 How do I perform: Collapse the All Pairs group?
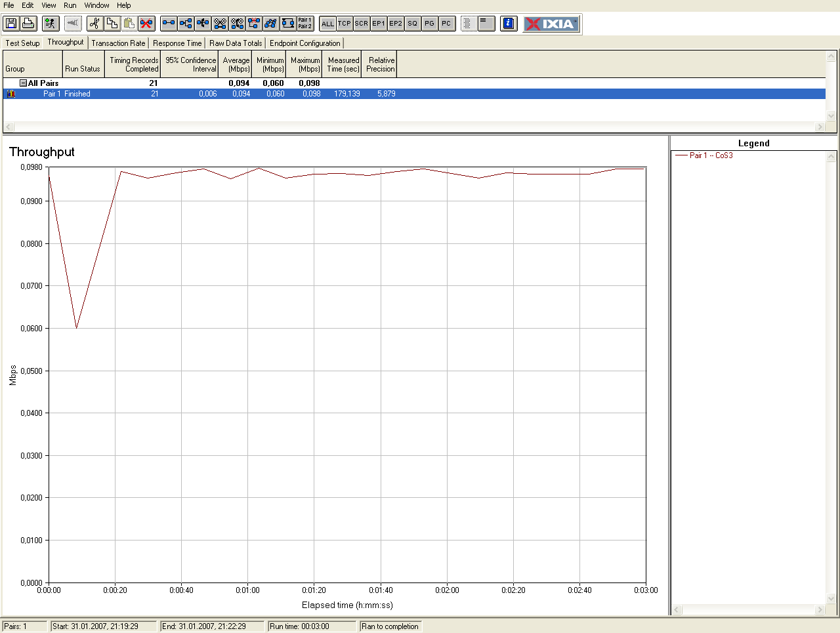tap(23, 83)
